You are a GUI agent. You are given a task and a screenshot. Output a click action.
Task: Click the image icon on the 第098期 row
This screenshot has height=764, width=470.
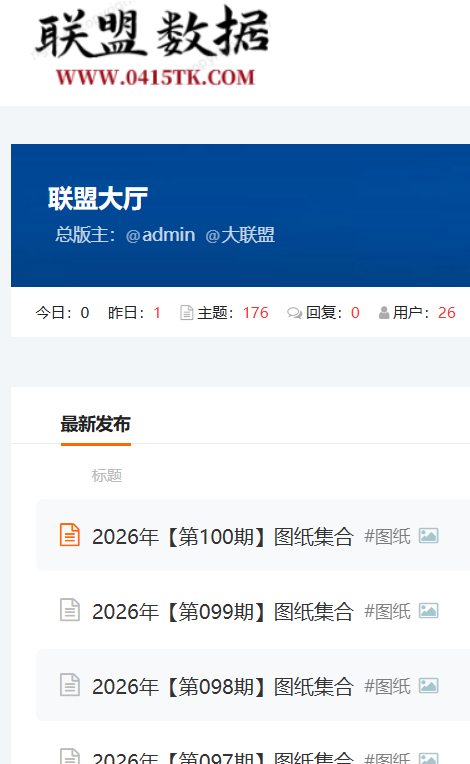pos(429,686)
